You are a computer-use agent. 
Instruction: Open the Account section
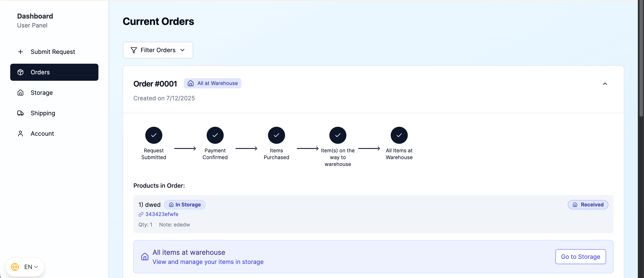pos(42,134)
